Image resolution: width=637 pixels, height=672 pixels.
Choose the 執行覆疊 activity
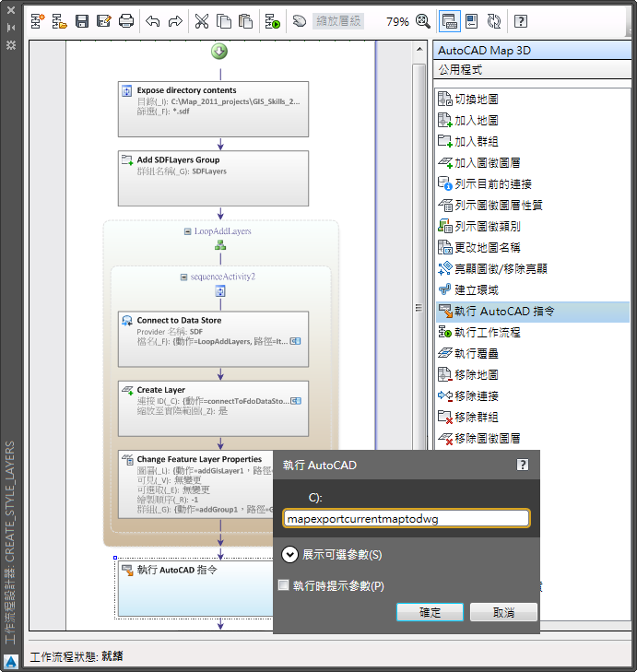click(533, 354)
